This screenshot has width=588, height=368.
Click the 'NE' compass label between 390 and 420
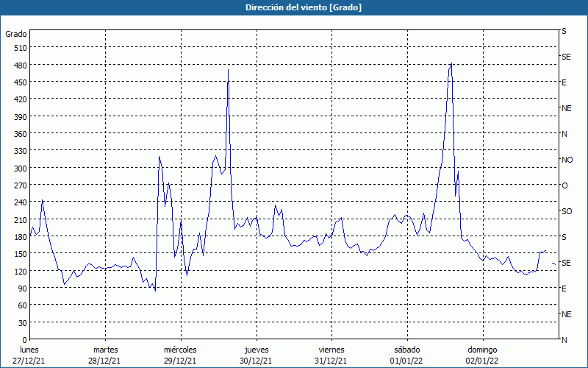pos(567,108)
